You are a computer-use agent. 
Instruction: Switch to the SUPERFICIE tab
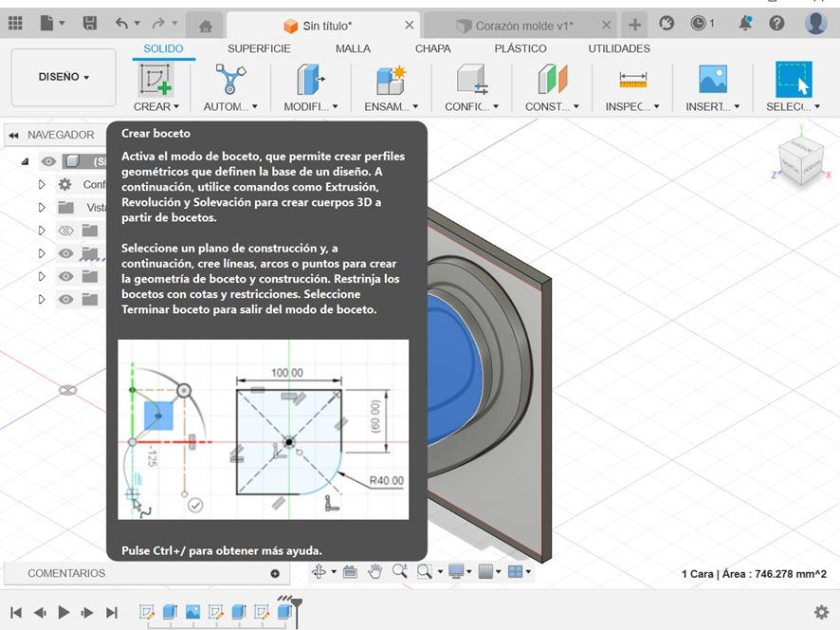click(x=259, y=48)
